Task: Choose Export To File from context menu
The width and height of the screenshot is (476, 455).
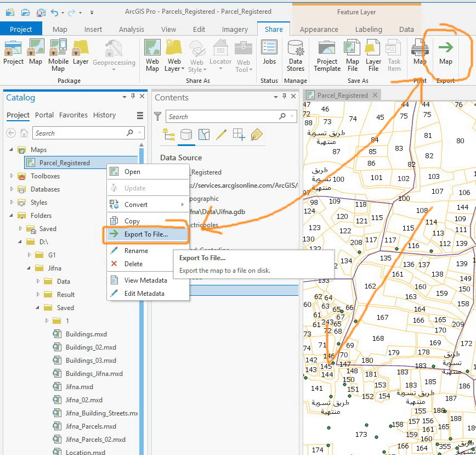Action: [146, 234]
